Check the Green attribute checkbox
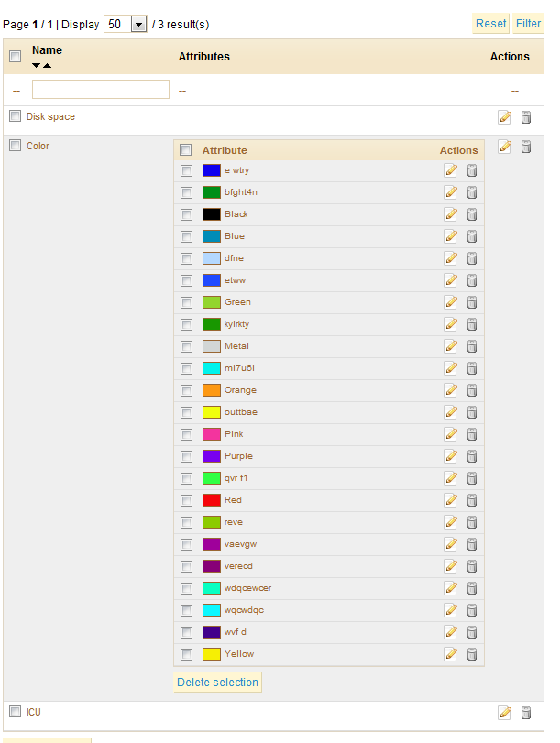 point(187,302)
